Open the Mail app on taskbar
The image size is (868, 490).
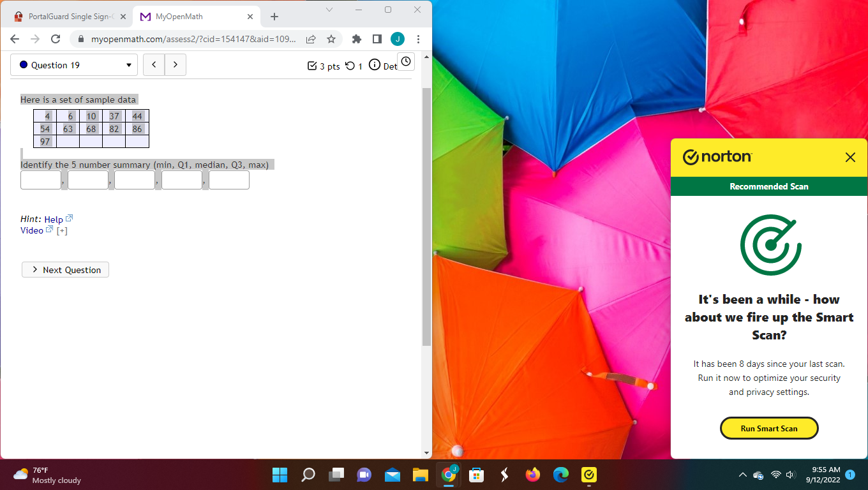tap(393, 475)
